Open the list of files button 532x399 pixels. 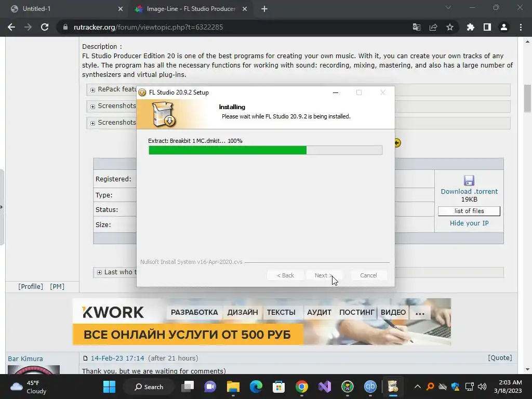click(469, 211)
